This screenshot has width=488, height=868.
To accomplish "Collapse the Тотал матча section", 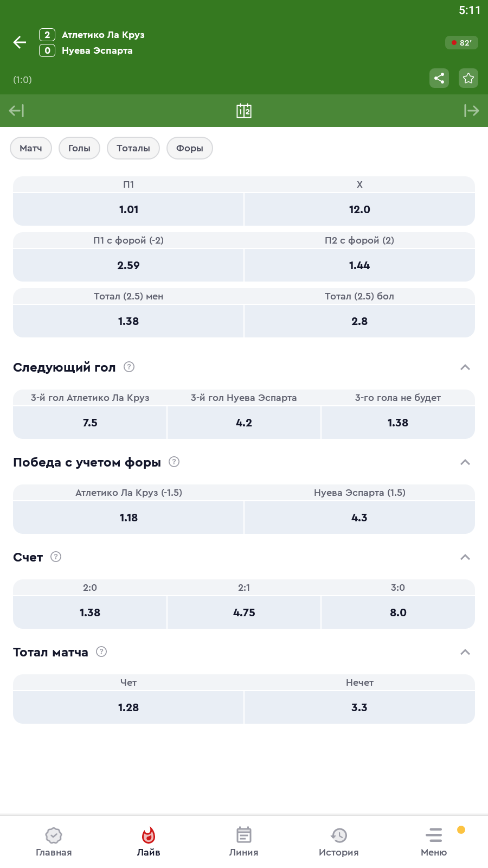I will (465, 652).
